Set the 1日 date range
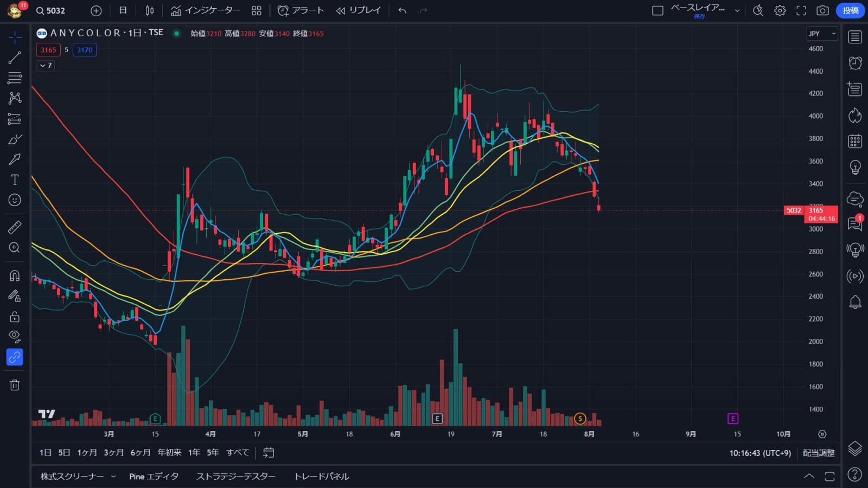The height and width of the screenshot is (488, 868). 46,453
